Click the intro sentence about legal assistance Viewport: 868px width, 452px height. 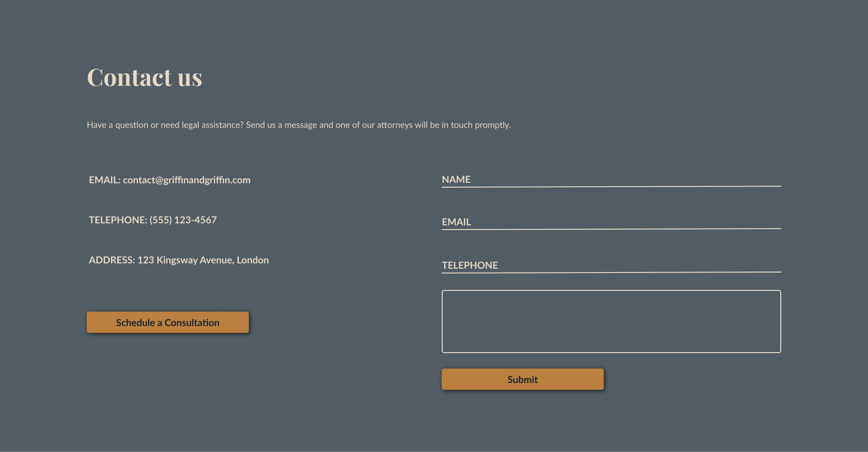pos(298,125)
